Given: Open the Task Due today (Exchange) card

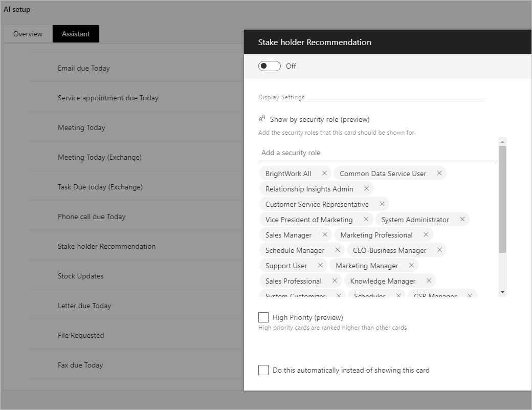Looking at the screenshot, I should tap(100, 187).
